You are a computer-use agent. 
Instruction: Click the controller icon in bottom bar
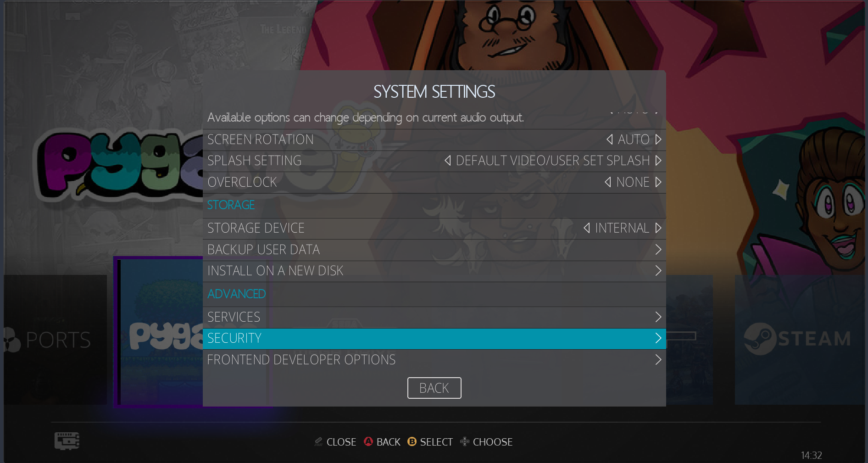(x=67, y=441)
